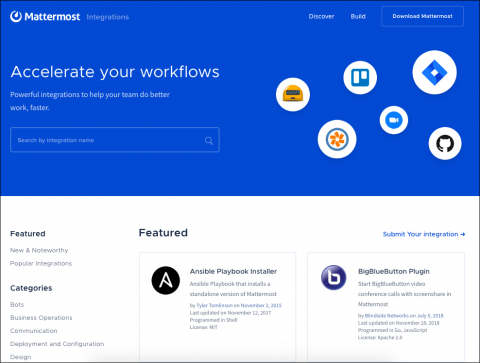The height and width of the screenshot is (363, 480).
Task: Open the GitHub integration icon
Action: tap(445, 144)
